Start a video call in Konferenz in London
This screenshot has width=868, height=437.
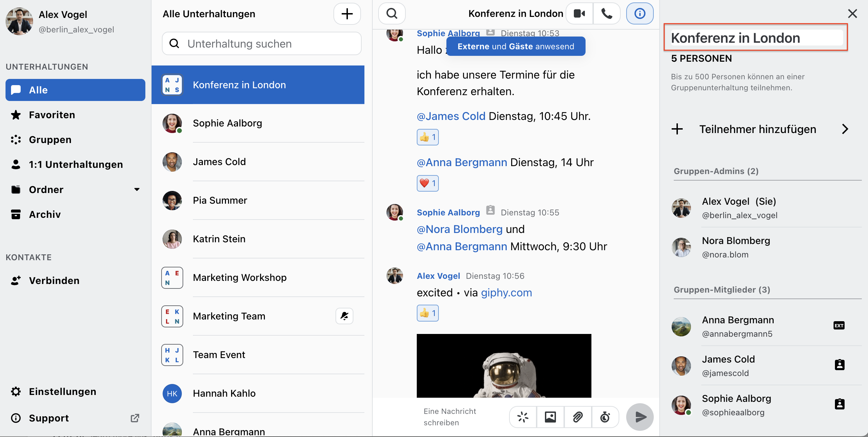coord(579,14)
